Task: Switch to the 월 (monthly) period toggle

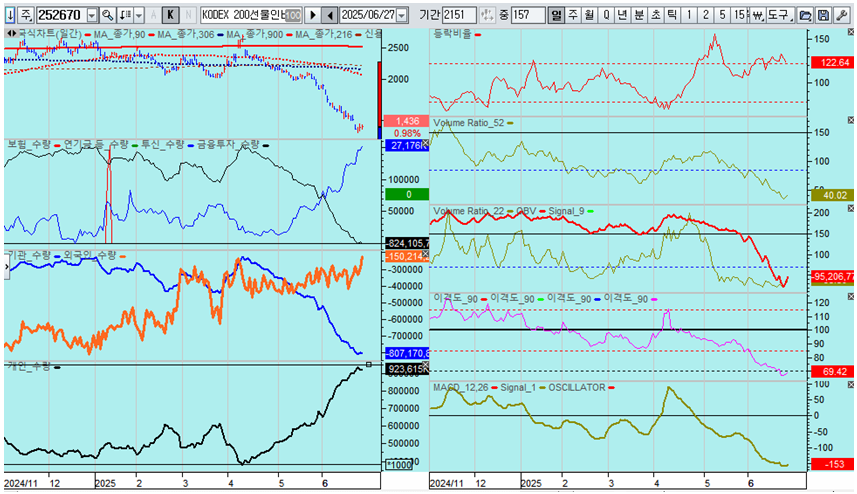Action: [x=589, y=16]
